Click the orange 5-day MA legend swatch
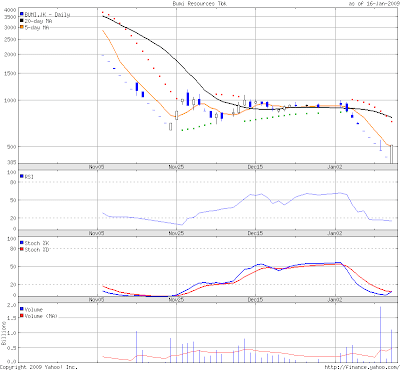Screen dimensions: 400x370 point(22,27)
